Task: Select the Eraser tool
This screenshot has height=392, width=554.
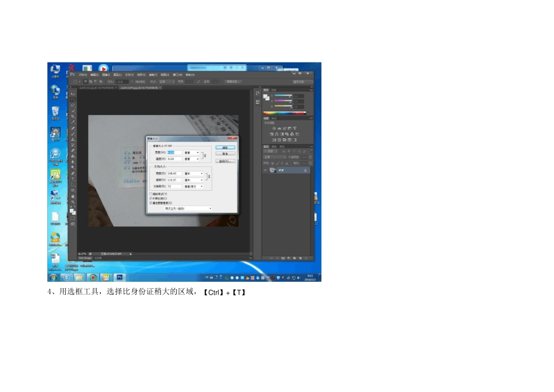Action: coord(73,150)
